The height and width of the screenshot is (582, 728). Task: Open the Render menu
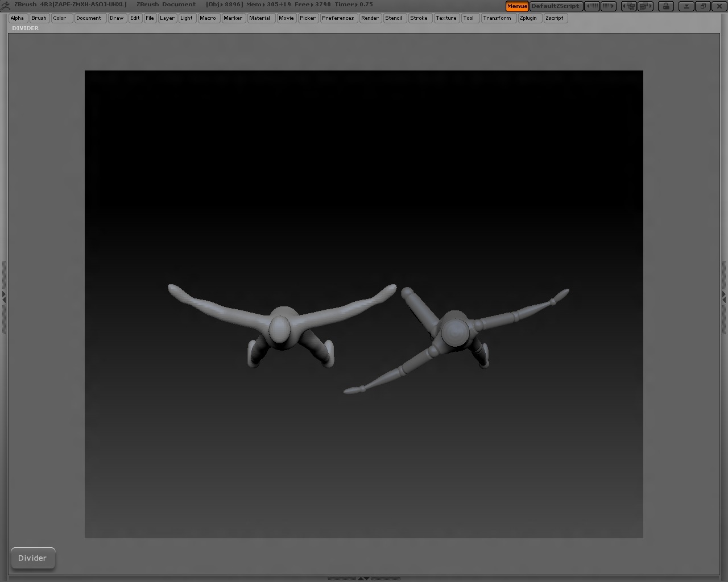(x=370, y=18)
